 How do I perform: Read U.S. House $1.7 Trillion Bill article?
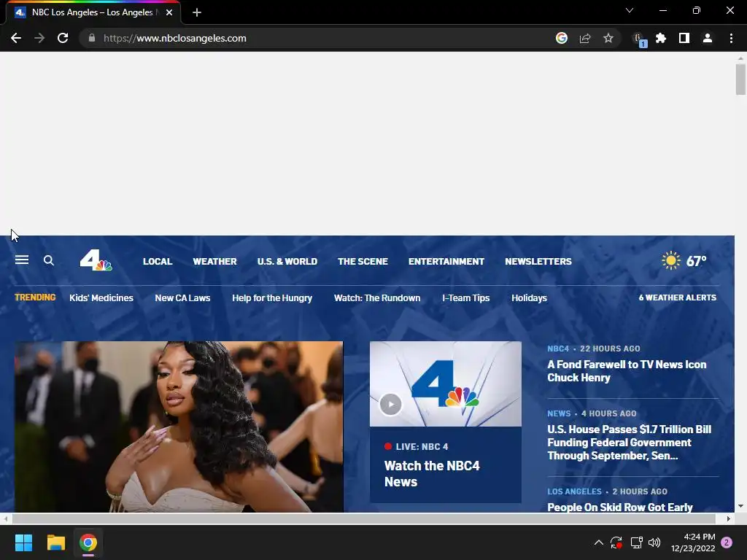(x=630, y=443)
